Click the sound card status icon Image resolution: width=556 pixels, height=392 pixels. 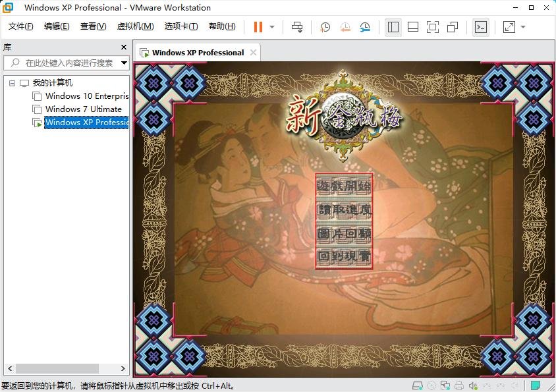473,385
